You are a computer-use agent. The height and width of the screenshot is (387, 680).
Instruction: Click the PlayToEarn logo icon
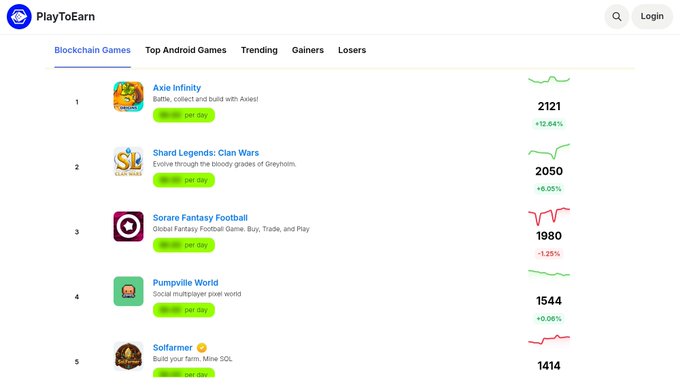pos(19,16)
